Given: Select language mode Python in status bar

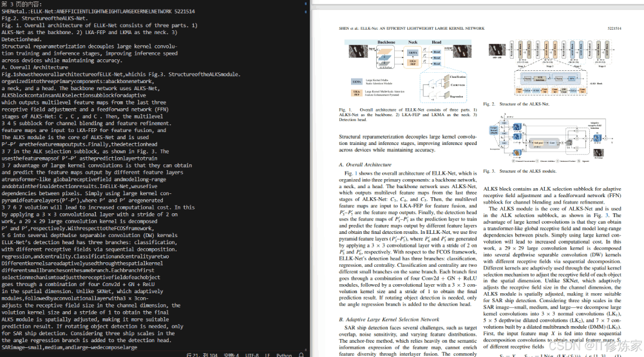Looking at the screenshot, I should (284, 355).
